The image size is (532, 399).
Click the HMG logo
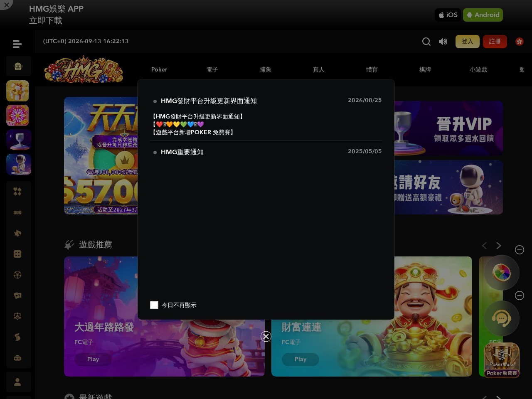(x=83, y=69)
